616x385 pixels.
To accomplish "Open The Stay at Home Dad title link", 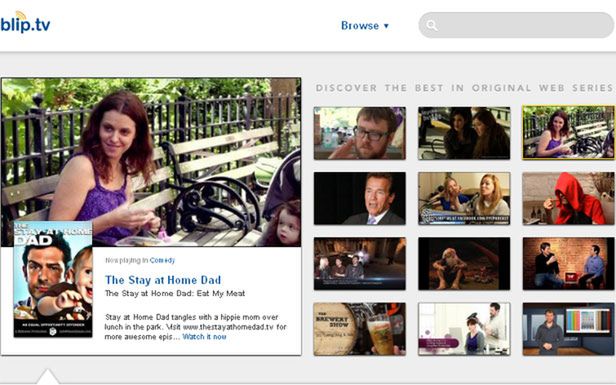I will 163,280.
